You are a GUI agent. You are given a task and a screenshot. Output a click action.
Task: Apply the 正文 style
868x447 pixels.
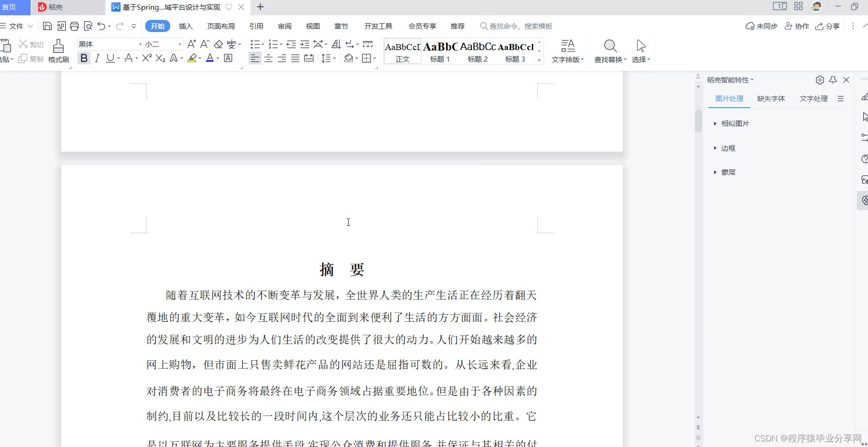tap(402, 51)
